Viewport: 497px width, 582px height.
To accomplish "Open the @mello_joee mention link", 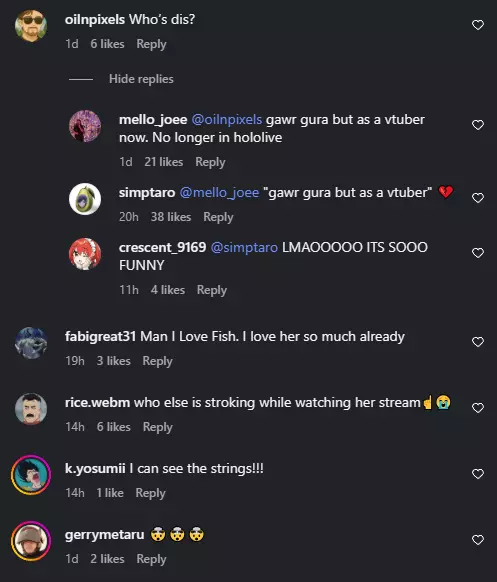I will point(219,193).
